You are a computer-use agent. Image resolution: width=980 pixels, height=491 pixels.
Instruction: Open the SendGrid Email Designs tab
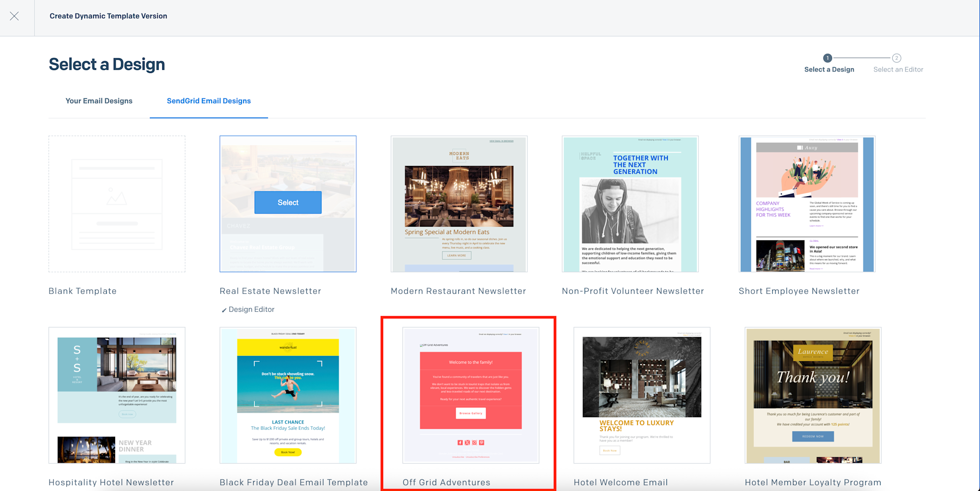click(209, 101)
